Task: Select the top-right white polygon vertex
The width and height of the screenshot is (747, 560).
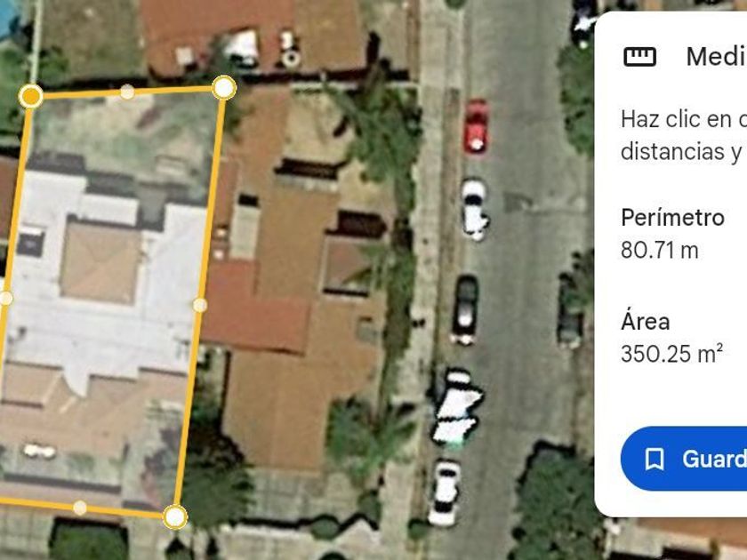Action: click(224, 88)
